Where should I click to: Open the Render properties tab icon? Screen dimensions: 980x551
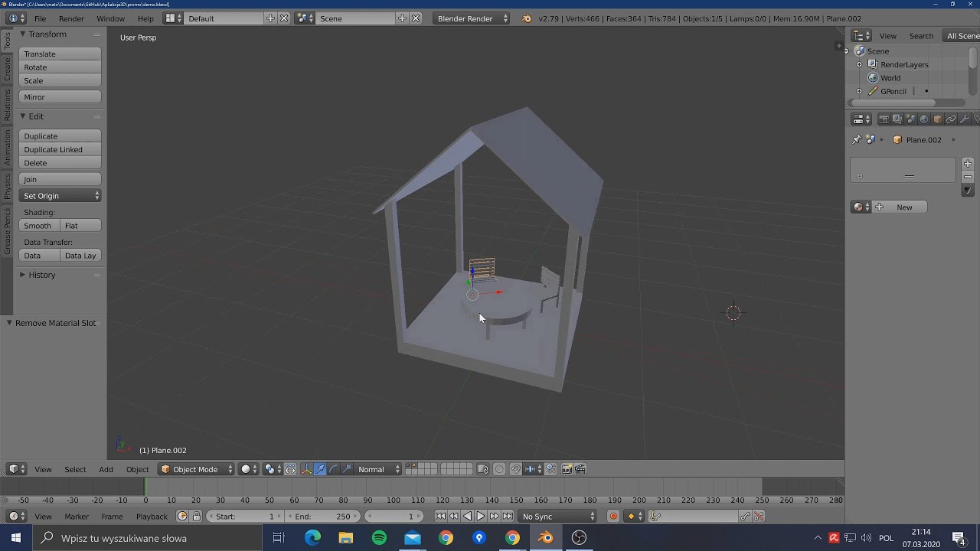(x=884, y=119)
